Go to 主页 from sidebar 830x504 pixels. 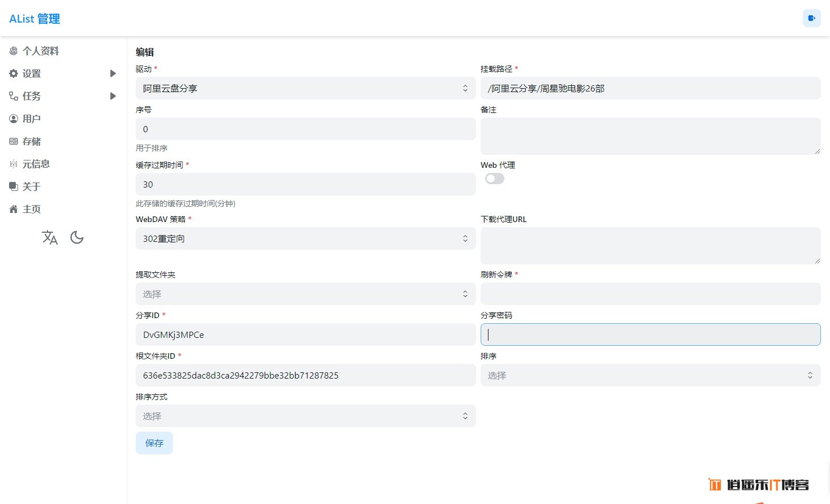coord(32,209)
